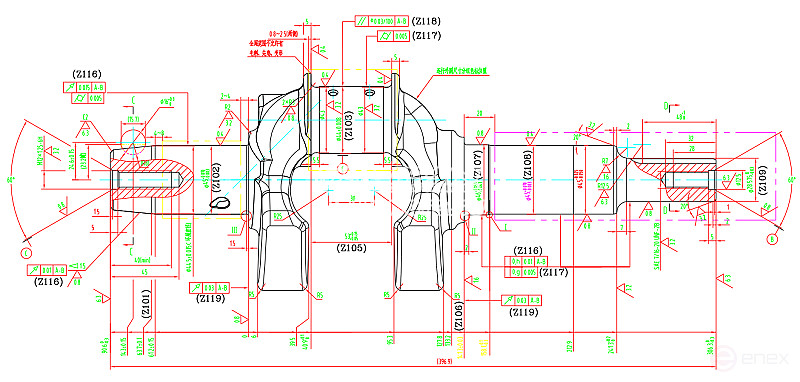Click the red Chinese annotation text at top
The height and width of the screenshot is (382, 800).
(x=266, y=44)
